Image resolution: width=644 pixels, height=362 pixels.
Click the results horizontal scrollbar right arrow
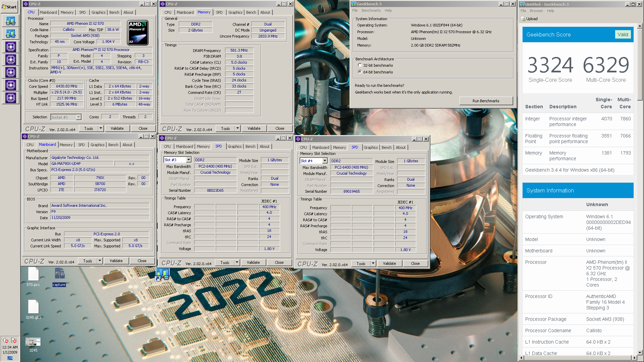635,358
